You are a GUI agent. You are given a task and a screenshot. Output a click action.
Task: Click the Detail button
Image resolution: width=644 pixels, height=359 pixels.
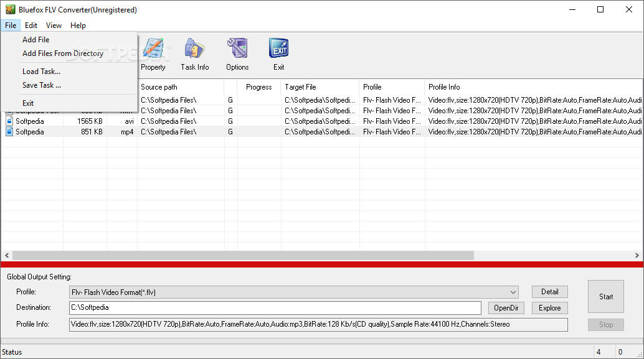[549, 292]
